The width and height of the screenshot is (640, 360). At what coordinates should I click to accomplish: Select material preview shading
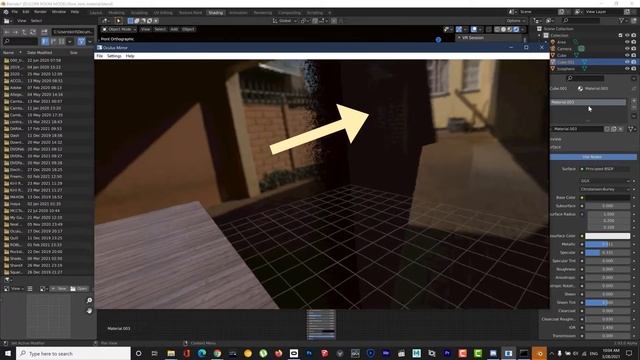[x=510, y=29]
